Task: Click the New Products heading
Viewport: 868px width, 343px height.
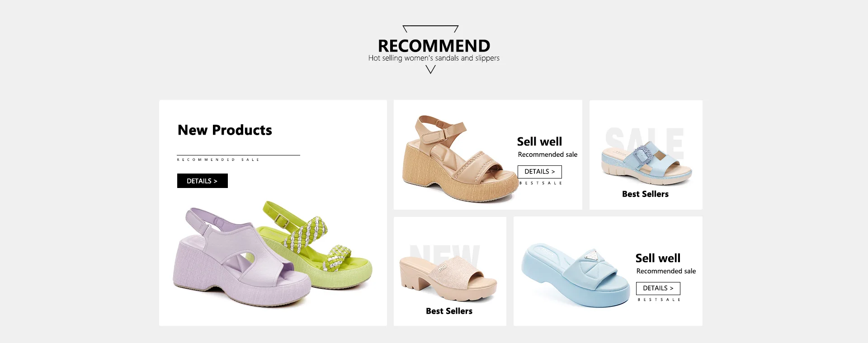Action: pos(225,130)
